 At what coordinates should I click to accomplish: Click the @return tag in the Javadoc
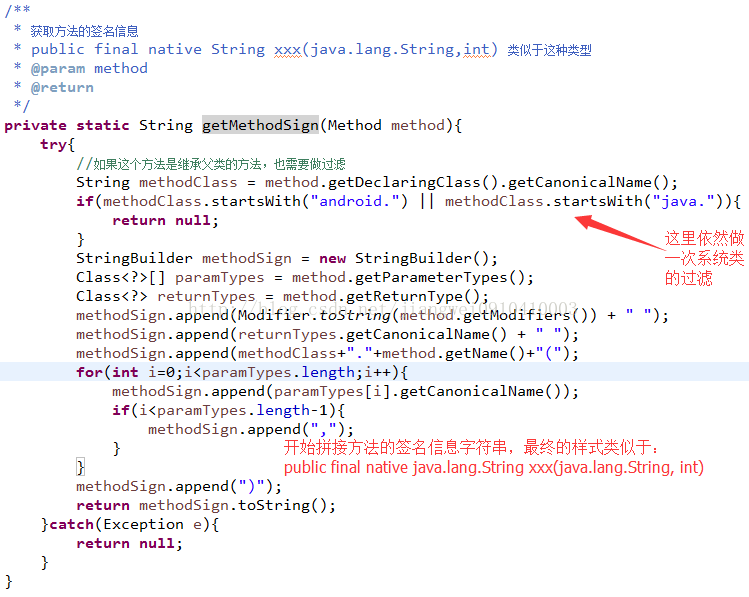[62, 87]
